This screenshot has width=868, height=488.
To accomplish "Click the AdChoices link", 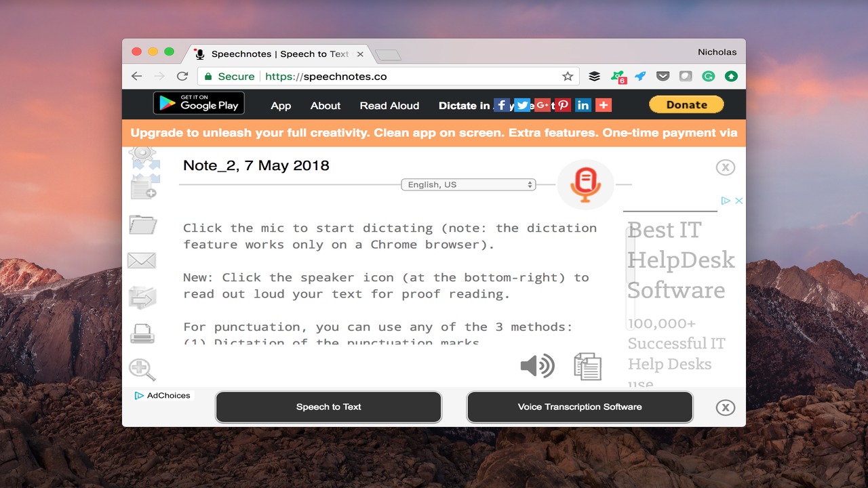I will point(163,395).
